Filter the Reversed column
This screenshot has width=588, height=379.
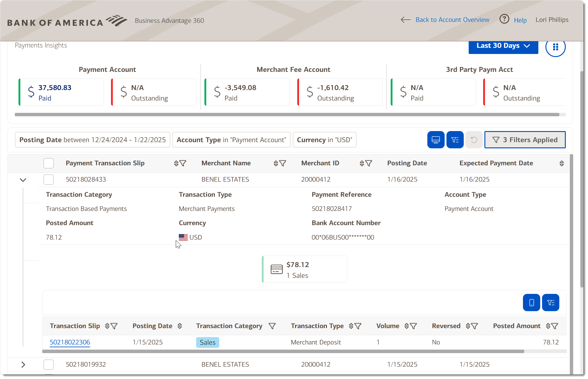pyautogui.click(x=475, y=326)
